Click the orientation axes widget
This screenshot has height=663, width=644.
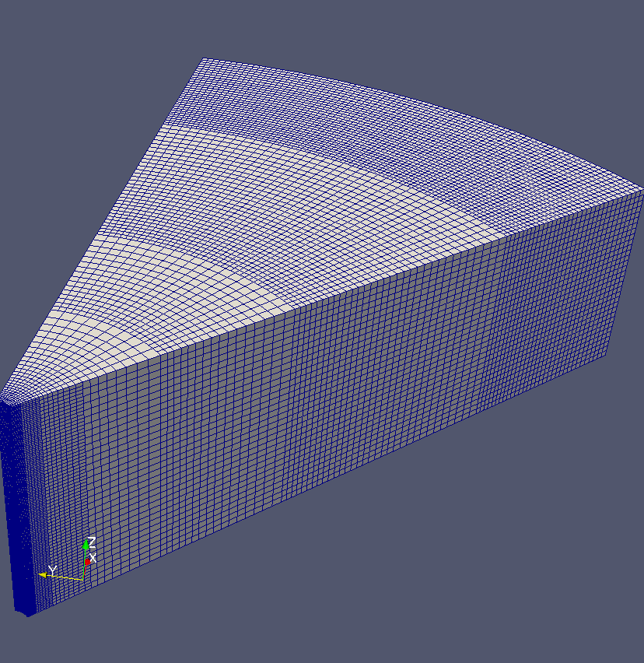point(68,559)
